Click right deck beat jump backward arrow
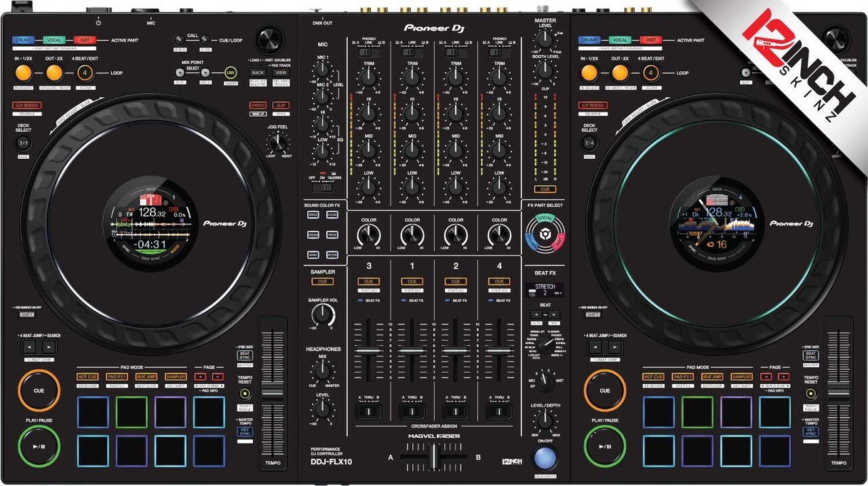The image size is (868, 486). click(x=595, y=347)
